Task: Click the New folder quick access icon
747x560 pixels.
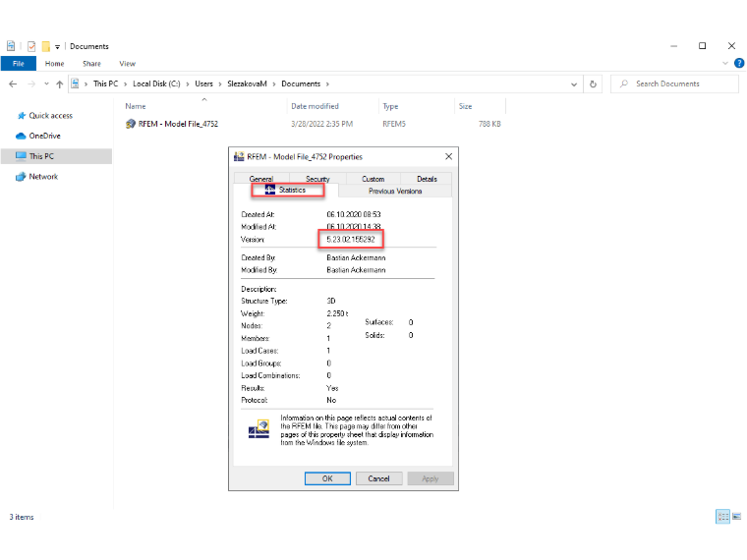Action: [x=46, y=46]
